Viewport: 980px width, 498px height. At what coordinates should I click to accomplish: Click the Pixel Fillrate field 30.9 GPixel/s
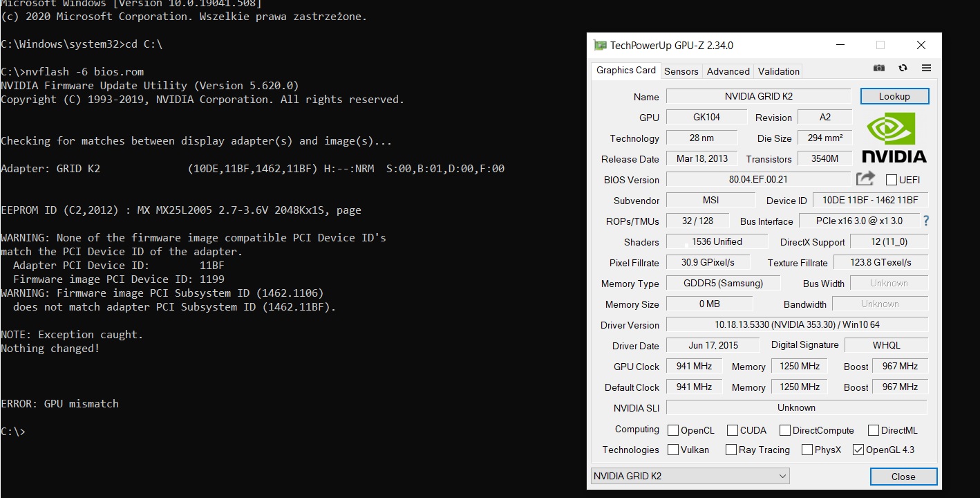tap(708, 262)
